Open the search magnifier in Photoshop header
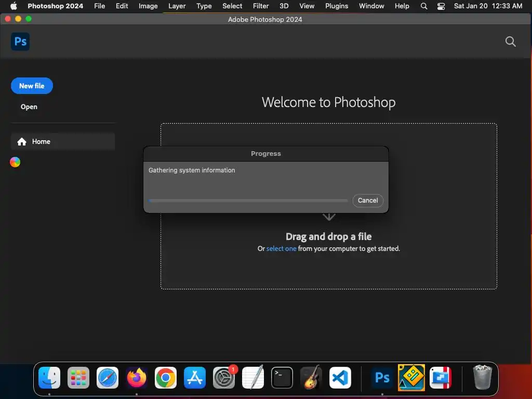 (510, 42)
